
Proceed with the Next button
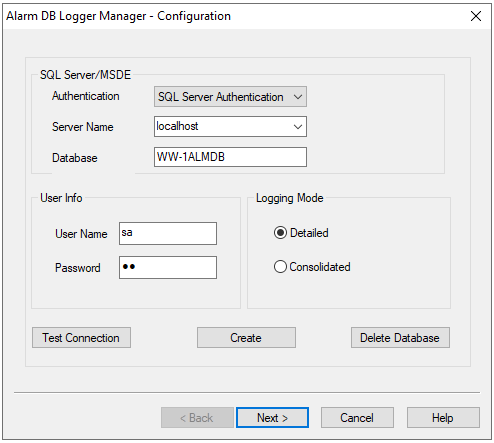tap(272, 417)
